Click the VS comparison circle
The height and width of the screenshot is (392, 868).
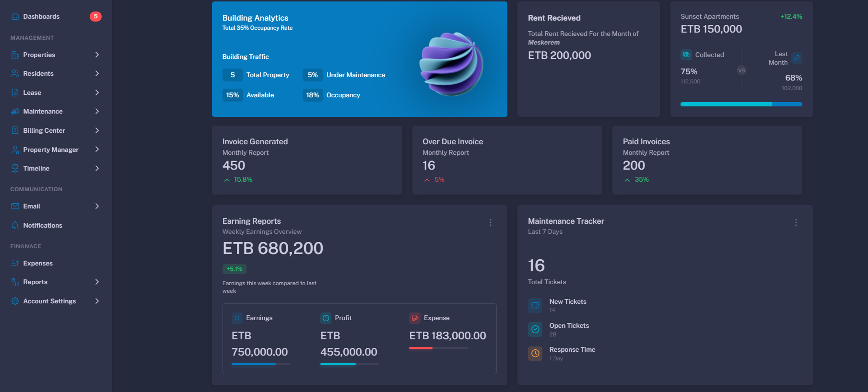click(x=741, y=70)
